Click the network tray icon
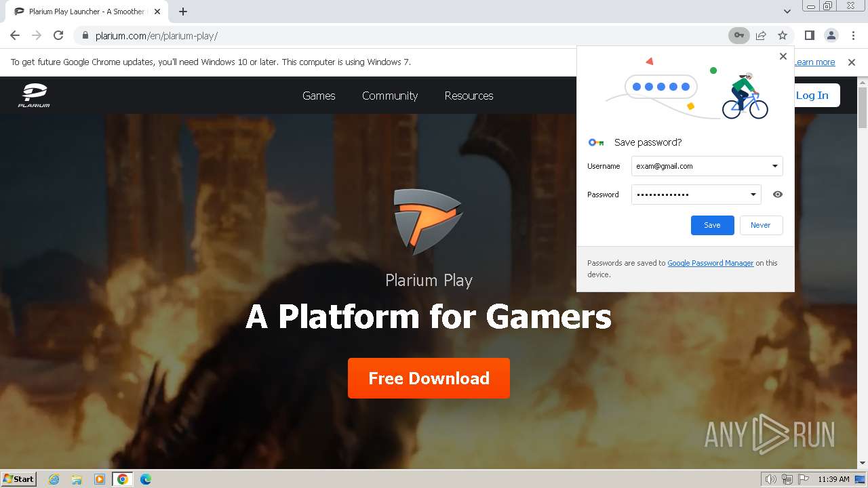The width and height of the screenshot is (868, 488). coord(787,479)
